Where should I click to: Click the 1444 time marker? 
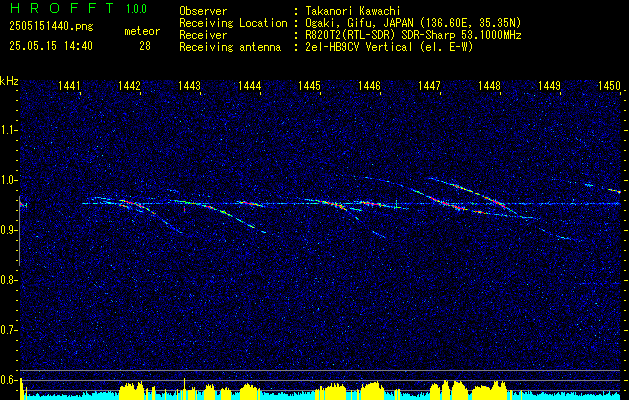pos(250,85)
